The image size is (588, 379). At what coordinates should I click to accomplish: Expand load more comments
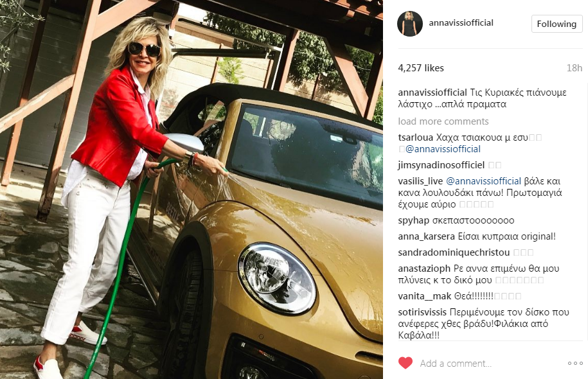click(x=443, y=121)
